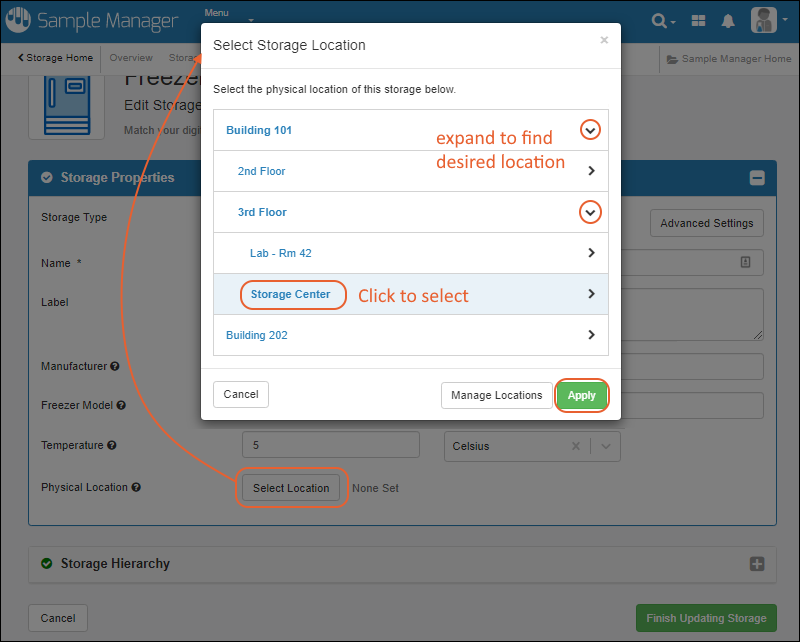
Task: Click the Manage Locations button
Action: click(x=496, y=395)
